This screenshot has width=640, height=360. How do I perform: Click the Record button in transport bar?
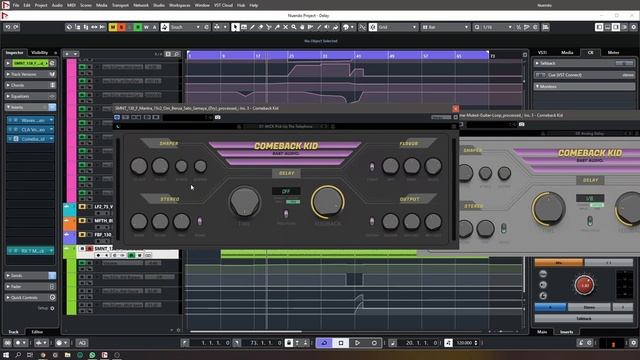pyautogui.click(x=374, y=343)
